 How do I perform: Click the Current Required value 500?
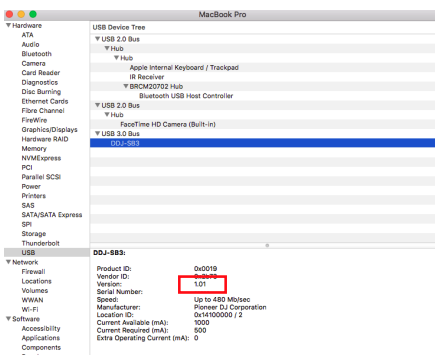point(200,330)
